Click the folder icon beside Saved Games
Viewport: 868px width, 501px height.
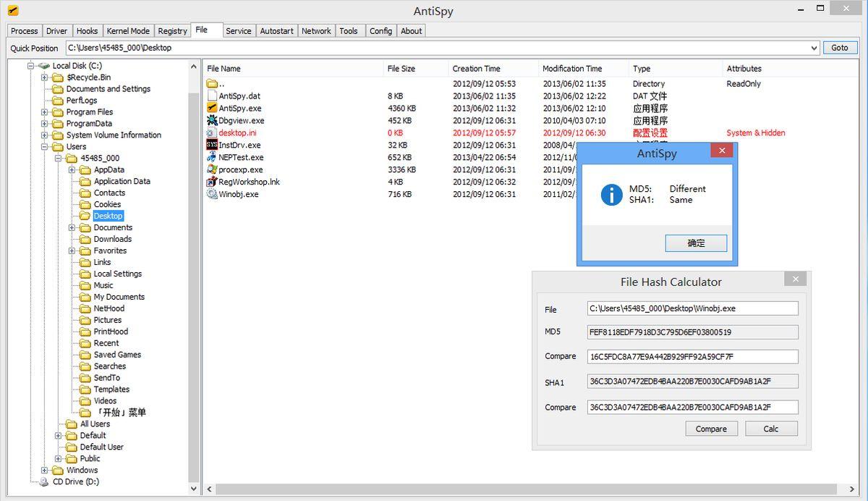tap(85, 355)
